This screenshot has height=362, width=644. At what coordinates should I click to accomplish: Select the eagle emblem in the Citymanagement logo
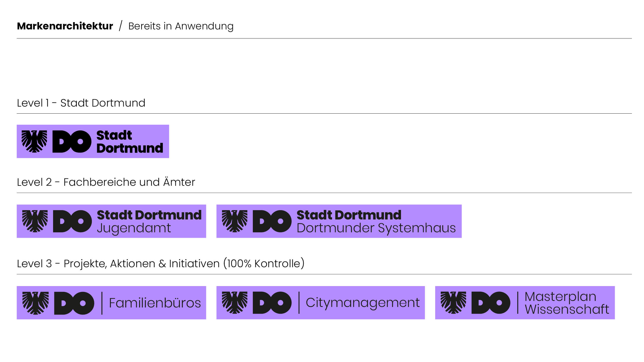(x=234, y=302)
